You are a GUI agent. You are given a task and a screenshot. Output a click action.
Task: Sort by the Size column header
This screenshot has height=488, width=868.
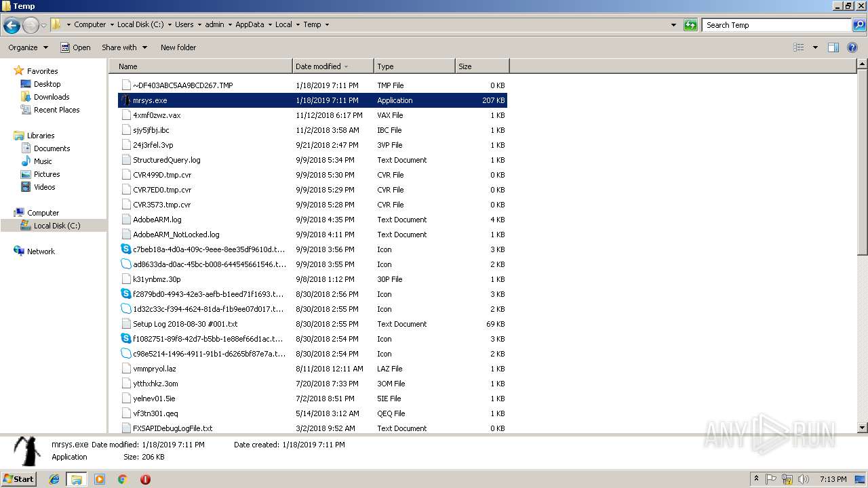click(482, 66)
